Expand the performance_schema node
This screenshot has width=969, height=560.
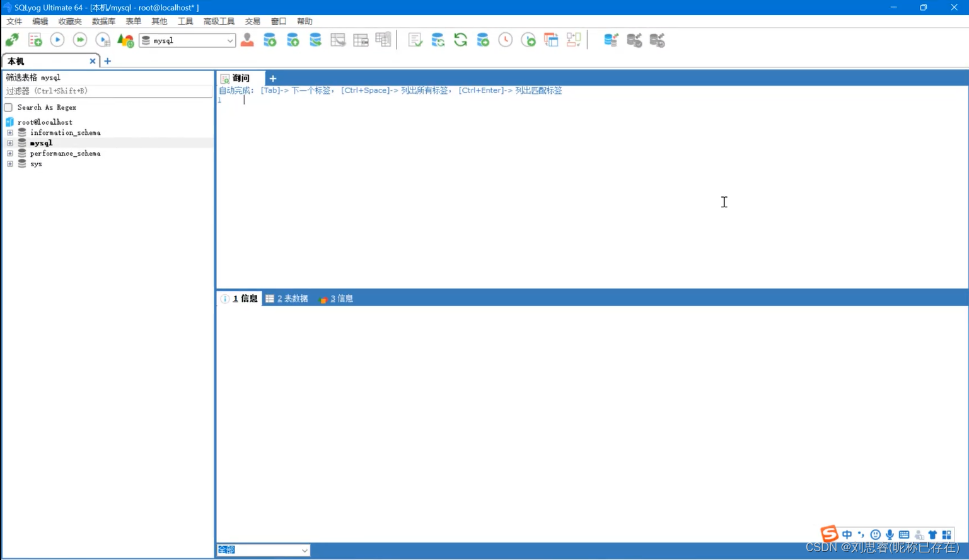pos(10,154)
